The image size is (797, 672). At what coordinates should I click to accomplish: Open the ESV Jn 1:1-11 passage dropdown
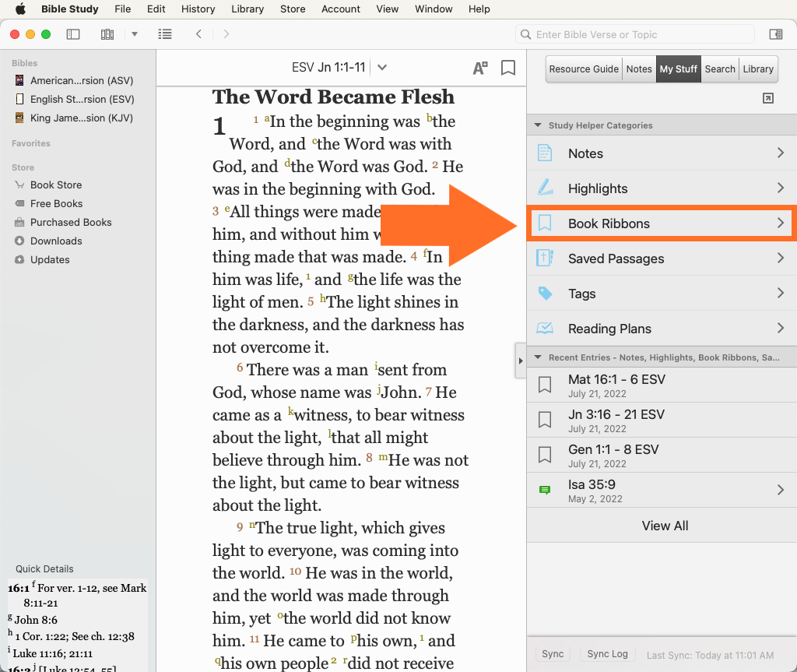coord(382,68)
